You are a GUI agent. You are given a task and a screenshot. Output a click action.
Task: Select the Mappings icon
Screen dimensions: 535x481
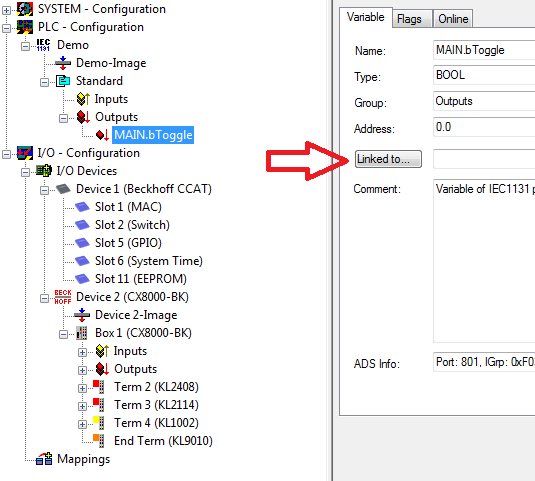pyautogui.click(x=44, y=459)
